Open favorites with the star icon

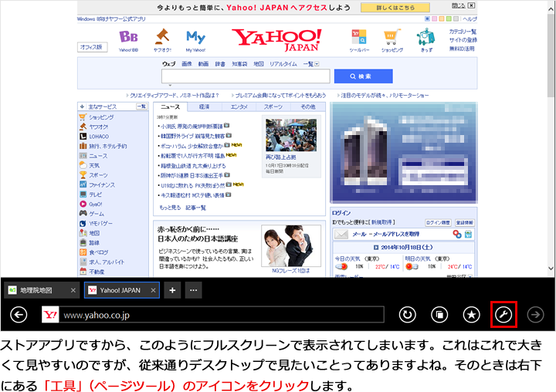(x=471, y=314)
